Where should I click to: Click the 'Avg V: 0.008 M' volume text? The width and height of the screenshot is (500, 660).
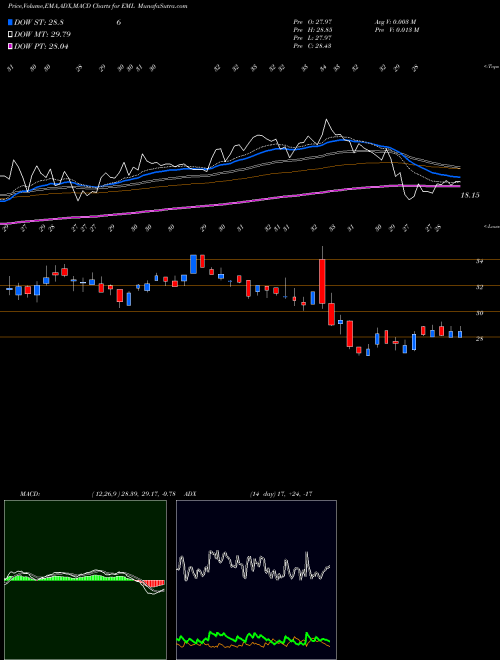click(395, 22)
